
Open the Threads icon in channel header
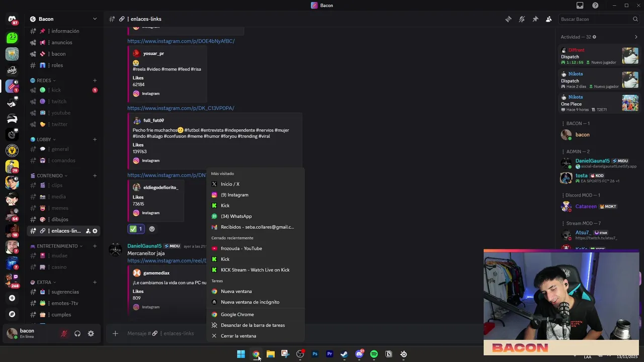[x=509, y=19]
